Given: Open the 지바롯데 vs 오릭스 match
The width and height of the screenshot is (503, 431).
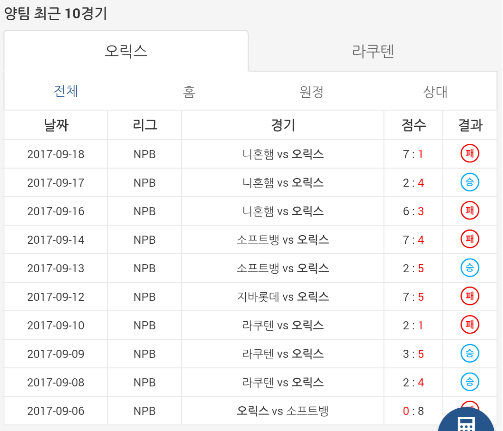Looking at the screenshot, I should 283,296.
